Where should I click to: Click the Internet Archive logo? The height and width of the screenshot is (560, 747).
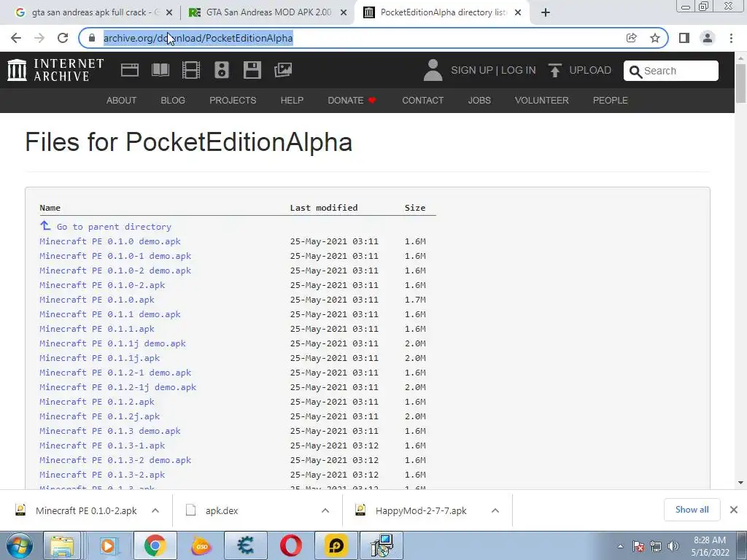coord(55,70)
